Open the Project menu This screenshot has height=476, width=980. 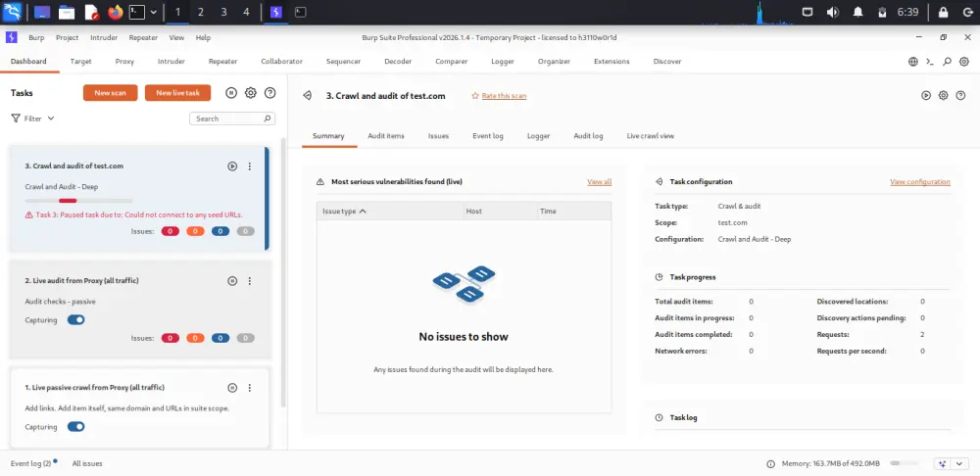click(67, 37)
